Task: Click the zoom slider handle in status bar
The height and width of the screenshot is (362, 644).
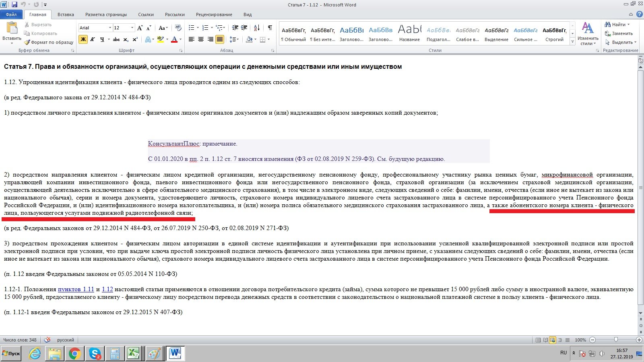Action: pyautogui.click(x=615, y=340)
